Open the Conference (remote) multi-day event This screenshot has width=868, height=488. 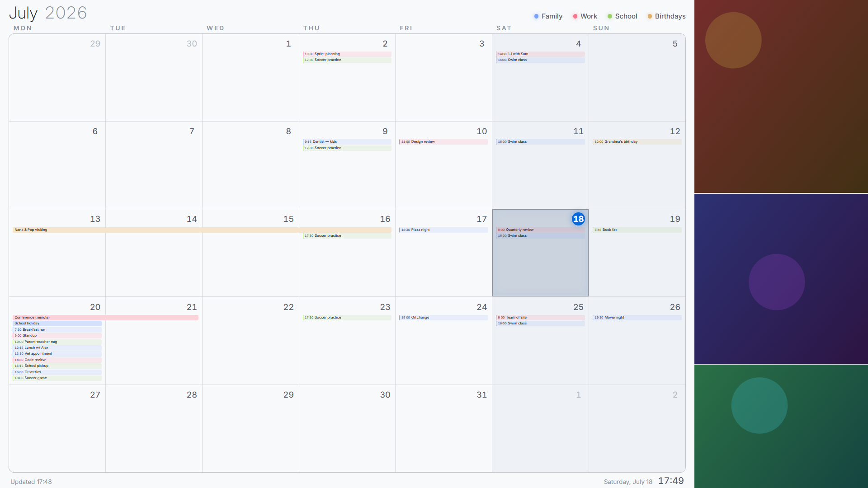[105, 318]
